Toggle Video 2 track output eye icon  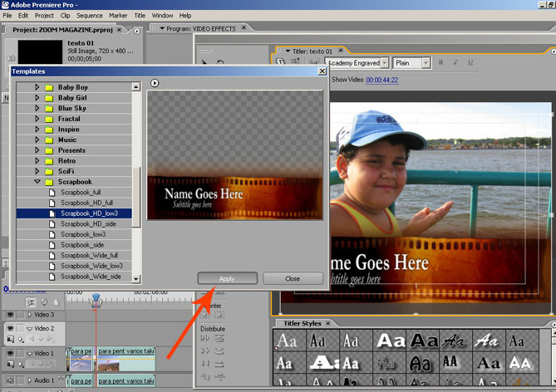11,329
